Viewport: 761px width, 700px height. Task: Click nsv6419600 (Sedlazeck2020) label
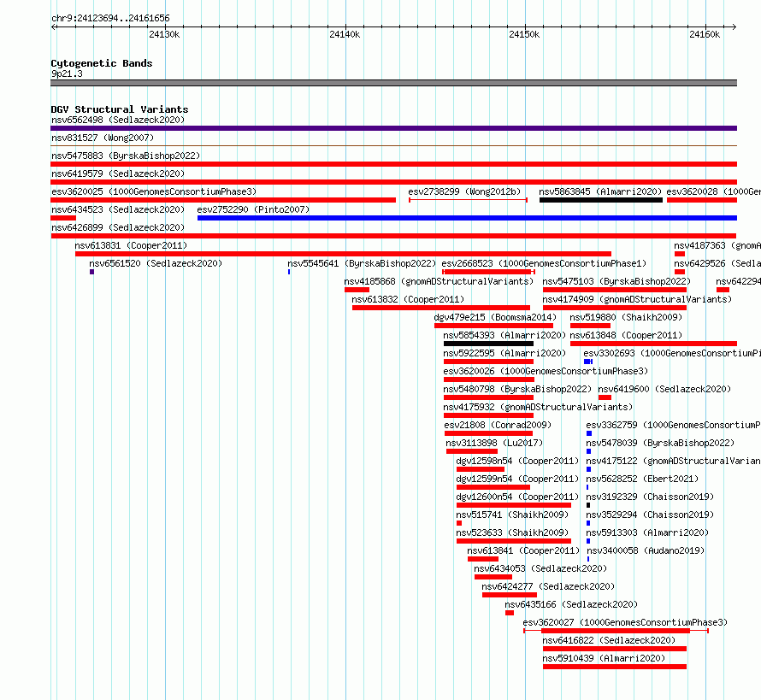pos(664,389)
